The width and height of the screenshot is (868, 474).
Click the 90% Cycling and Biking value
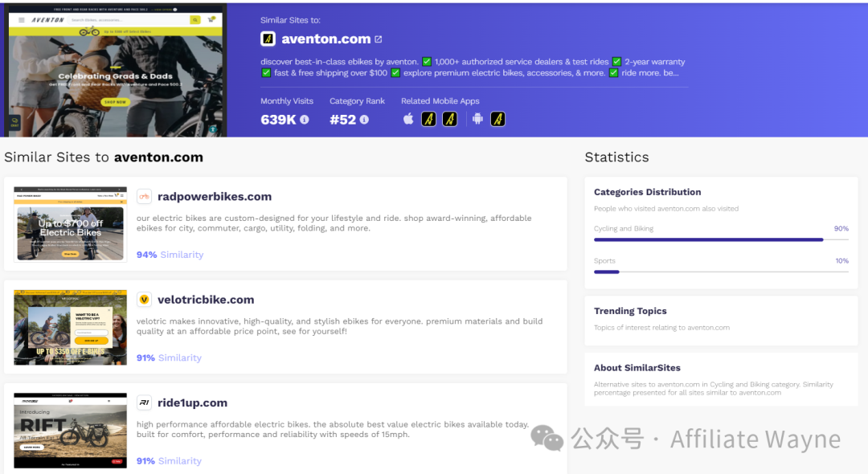[841, 228]
